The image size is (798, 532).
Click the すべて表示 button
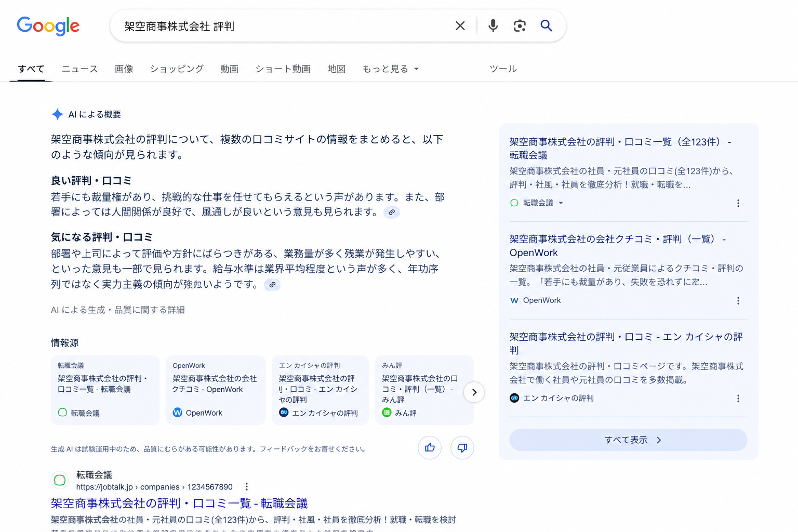pyautogui.click(x=628, y=440)
